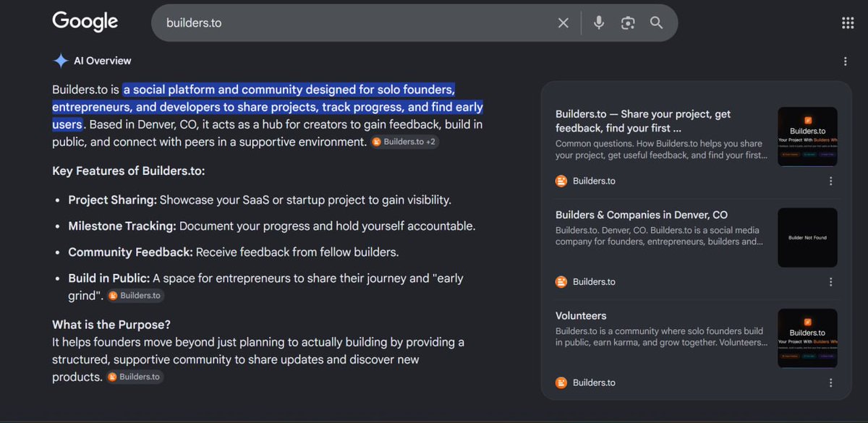Click the 'Builder Not Found' thumbnail
This screenshot has height=423, width=868.
click(x=807, y=238)
